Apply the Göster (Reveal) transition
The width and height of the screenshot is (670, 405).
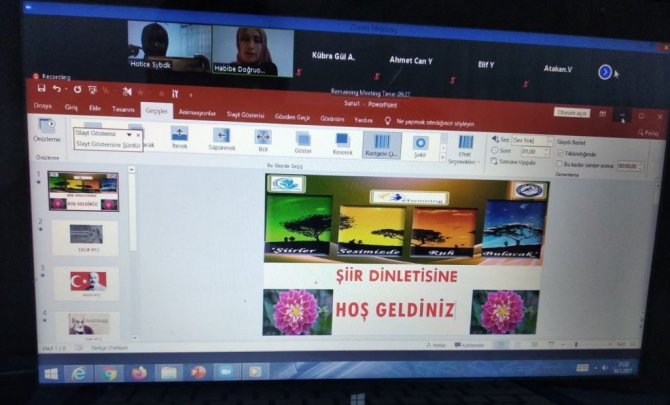coord(303,140)
